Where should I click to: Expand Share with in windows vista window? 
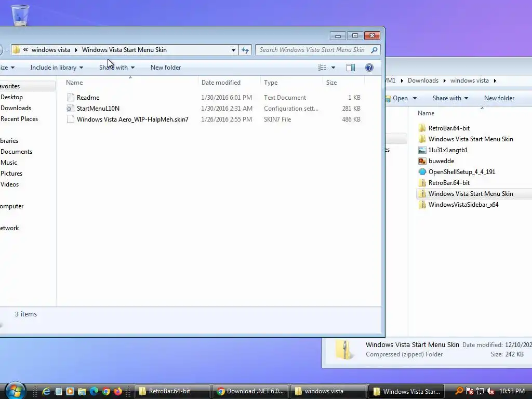click(x=450, y=98)
